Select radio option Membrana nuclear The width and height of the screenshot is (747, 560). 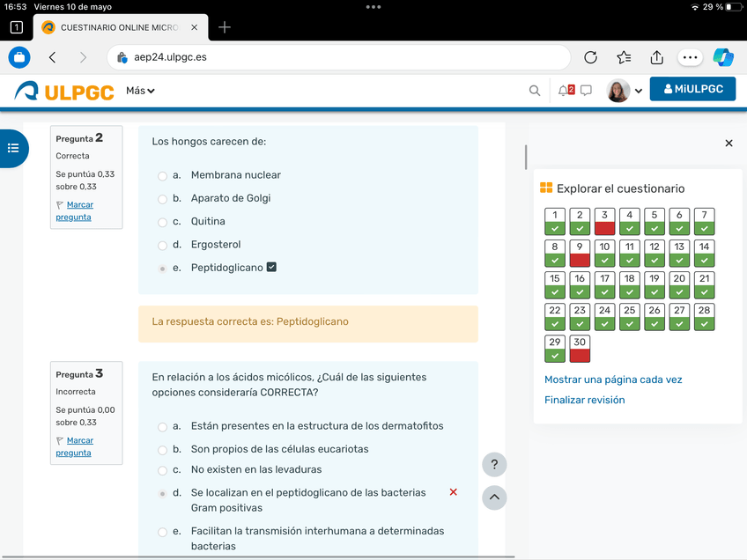[x=162, y=176]
